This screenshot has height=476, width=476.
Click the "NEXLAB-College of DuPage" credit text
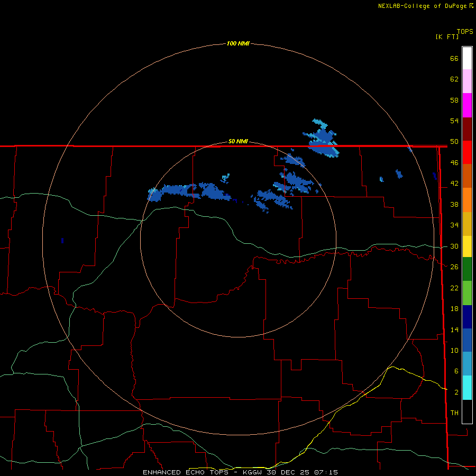pos(422,6)
